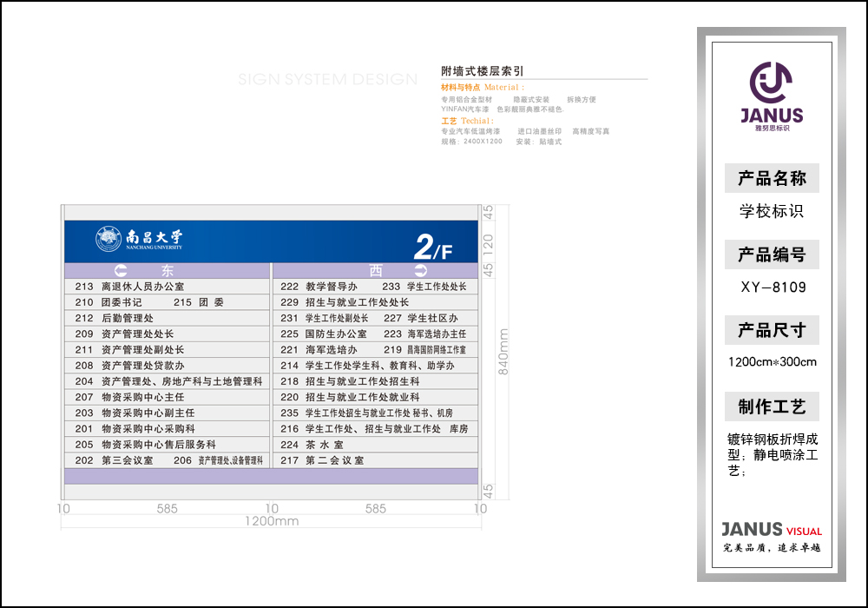Select the 产品尺寸 label box

click(x=772, y=330)
